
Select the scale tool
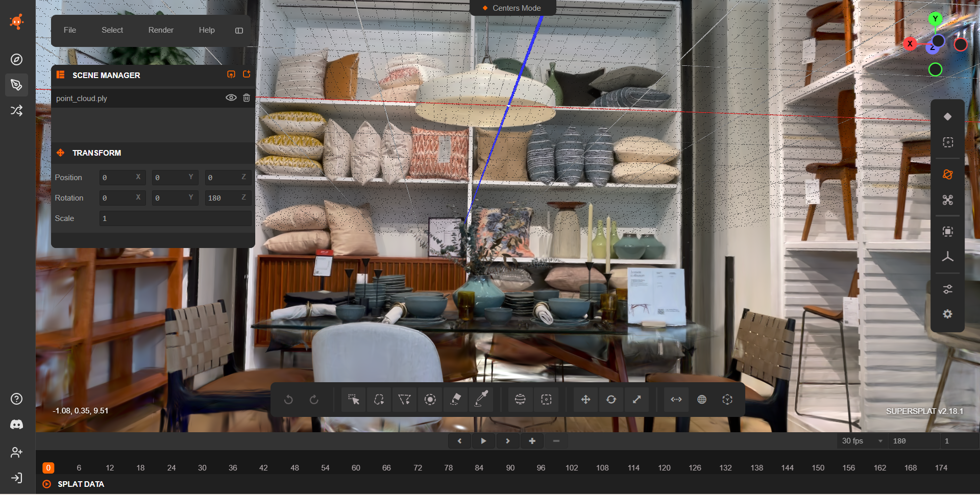coord(636,400)
